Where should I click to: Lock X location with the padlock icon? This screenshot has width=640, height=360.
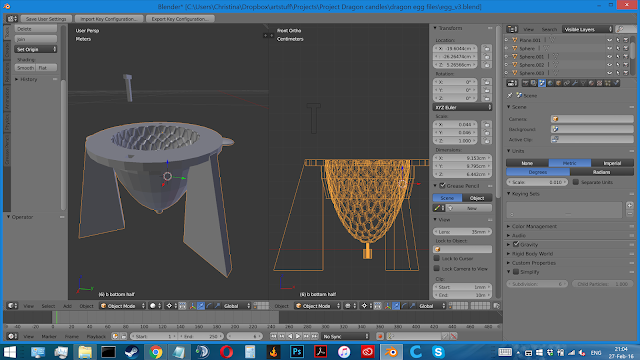pos(487,48)
